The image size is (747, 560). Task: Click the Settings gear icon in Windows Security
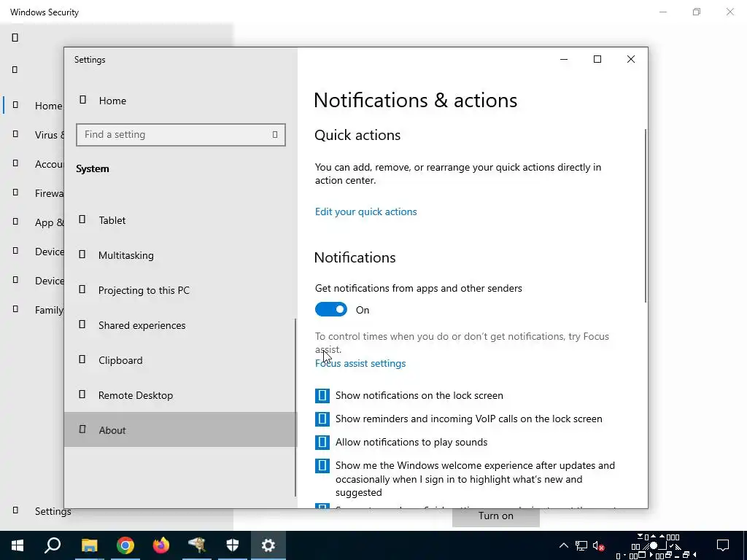pyautogui.click(x=15, y=510)
